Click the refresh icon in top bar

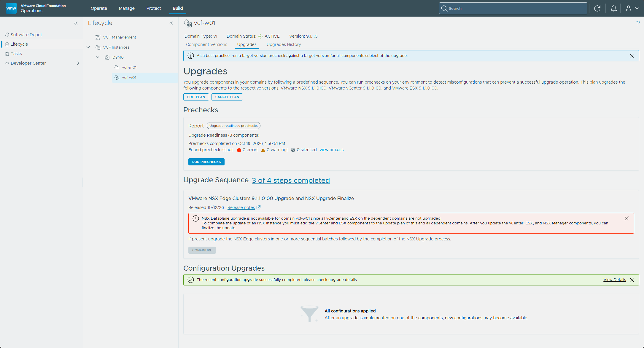click(x=597, y=8)
